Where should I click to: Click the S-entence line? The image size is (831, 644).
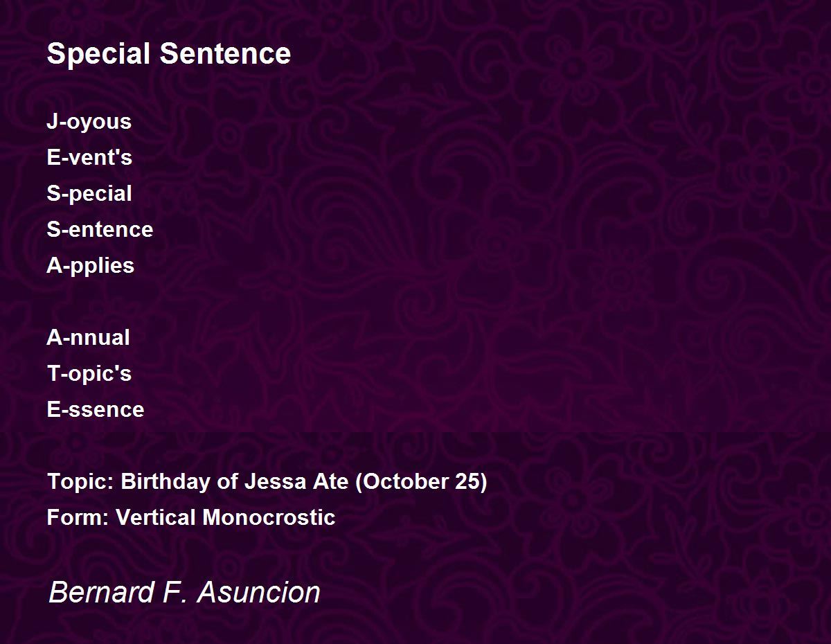[100, 229]
